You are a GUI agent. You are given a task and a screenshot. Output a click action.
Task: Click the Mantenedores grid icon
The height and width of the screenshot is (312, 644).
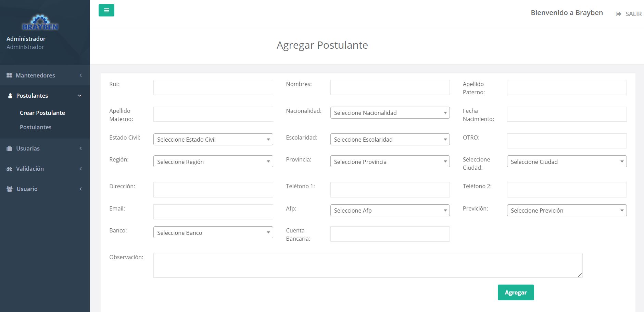[x=9, y=75]
